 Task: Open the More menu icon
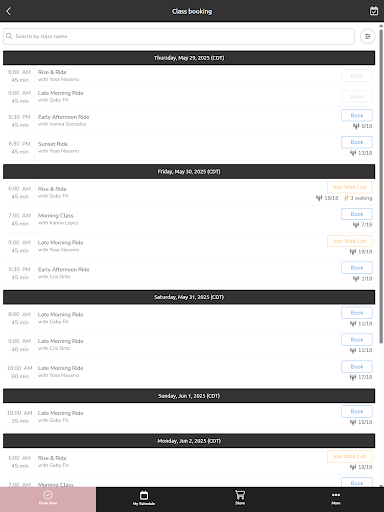[x=336, y=499]
